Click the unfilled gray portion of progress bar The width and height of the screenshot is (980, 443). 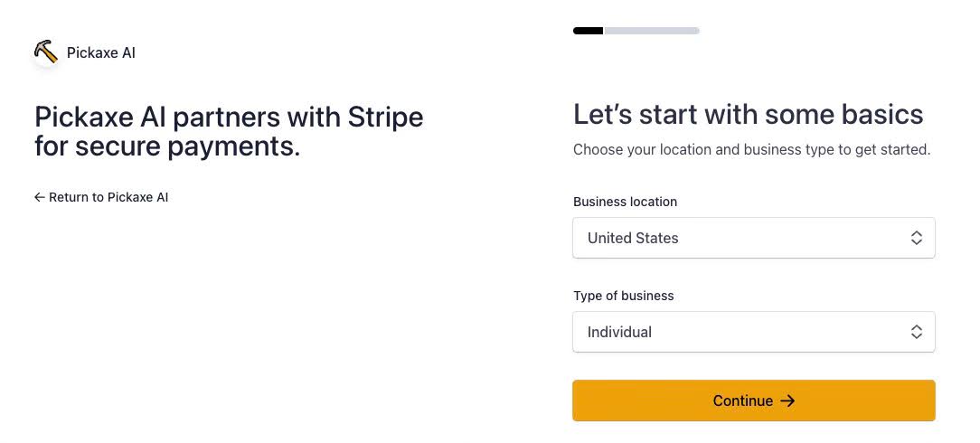click(x=652, y=31)
